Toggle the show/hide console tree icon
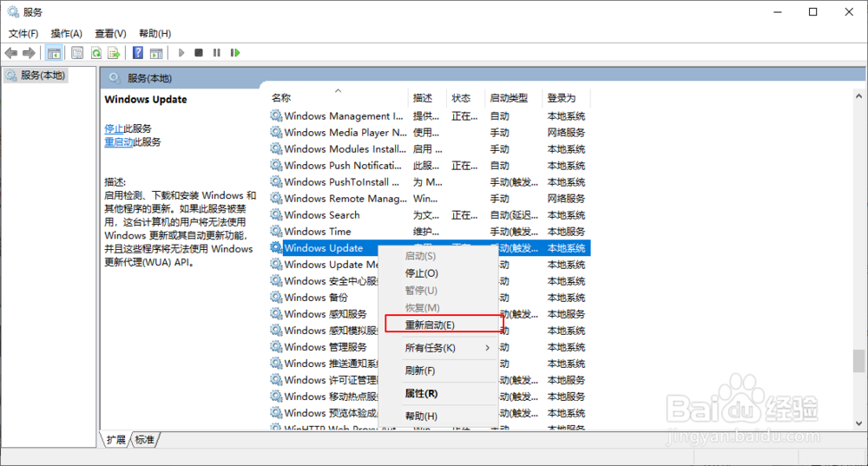This screenshot has width=868, height=466. (54, 53)
